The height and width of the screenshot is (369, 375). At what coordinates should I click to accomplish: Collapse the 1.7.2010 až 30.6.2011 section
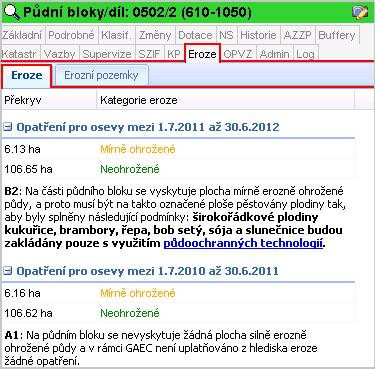click(7, 271)
